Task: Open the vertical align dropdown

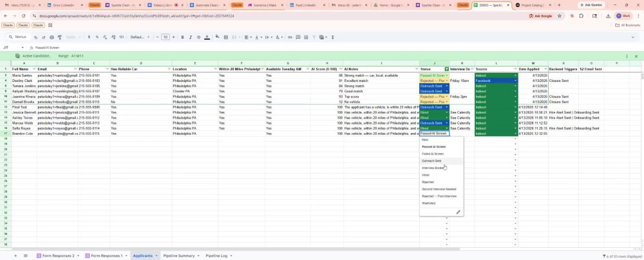Action: (258, 37)
